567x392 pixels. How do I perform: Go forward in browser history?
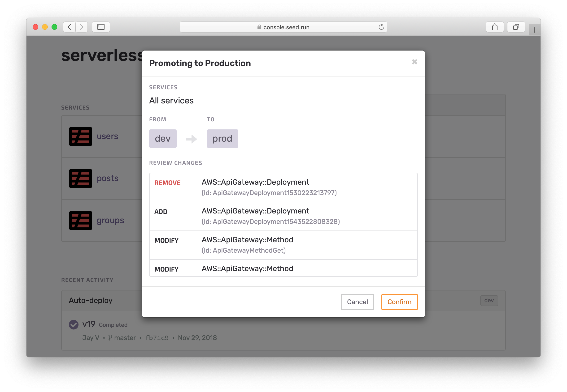click(82, 27)
